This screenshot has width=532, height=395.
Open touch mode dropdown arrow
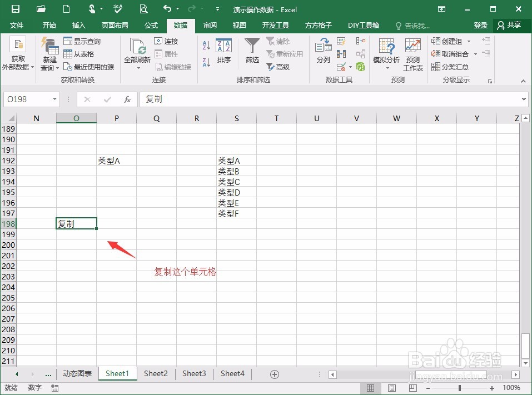pyautogui.click(x=101, y=9)
